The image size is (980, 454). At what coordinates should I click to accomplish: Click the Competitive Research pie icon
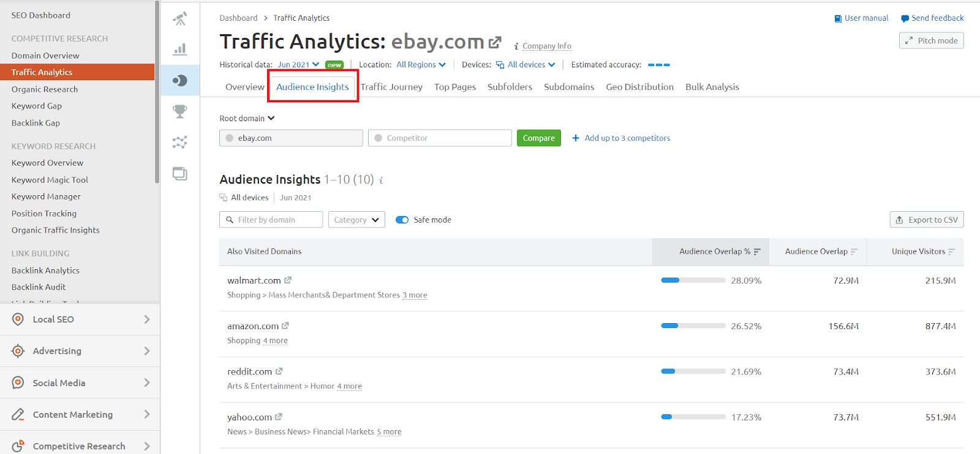18,445
